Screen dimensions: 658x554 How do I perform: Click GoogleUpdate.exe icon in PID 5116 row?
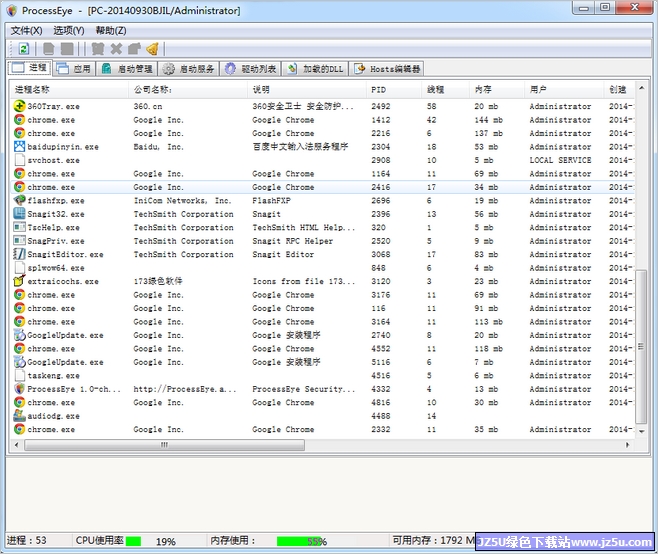(19, 362)
